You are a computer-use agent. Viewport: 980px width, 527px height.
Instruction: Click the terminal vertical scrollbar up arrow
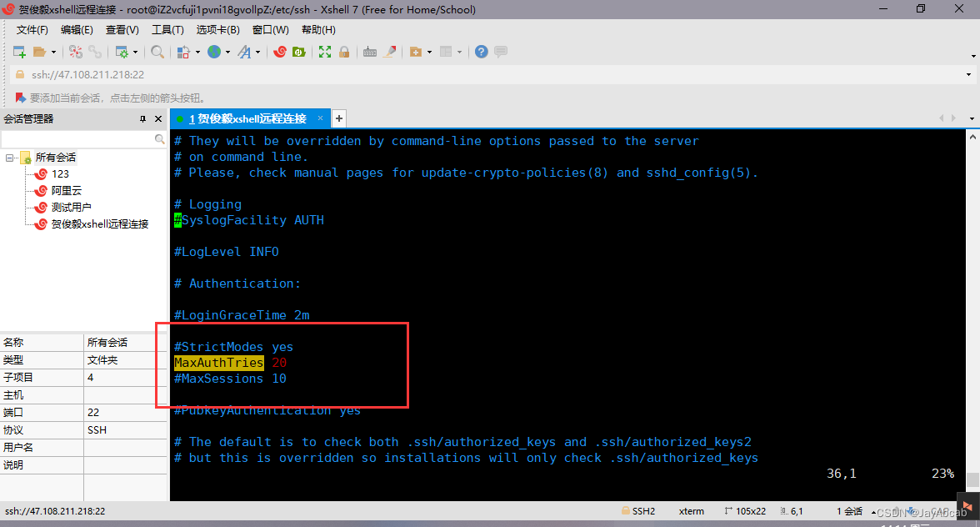(x=972, y=137)
